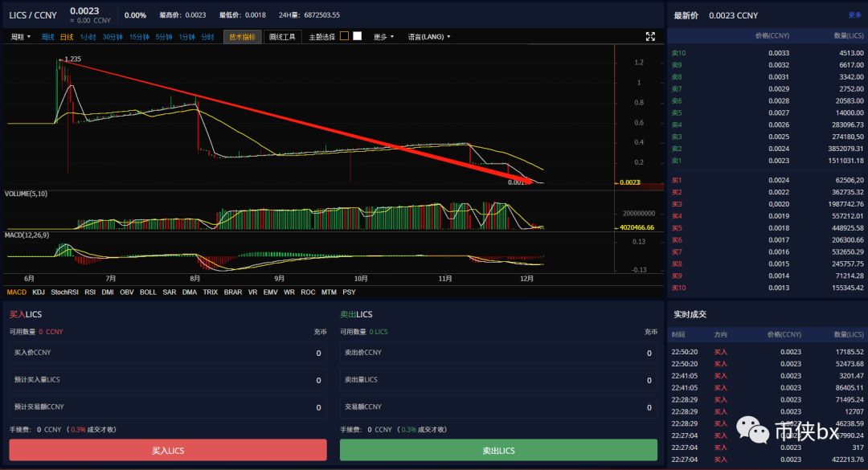The width and height of the screenshot is (868, 470).
Task: Focus the 卖出量LICS sell quantity field
Action: click(x=499, y=380)
